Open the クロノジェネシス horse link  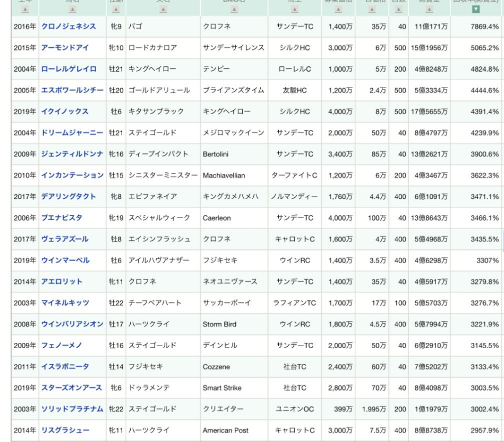(69, 27)
